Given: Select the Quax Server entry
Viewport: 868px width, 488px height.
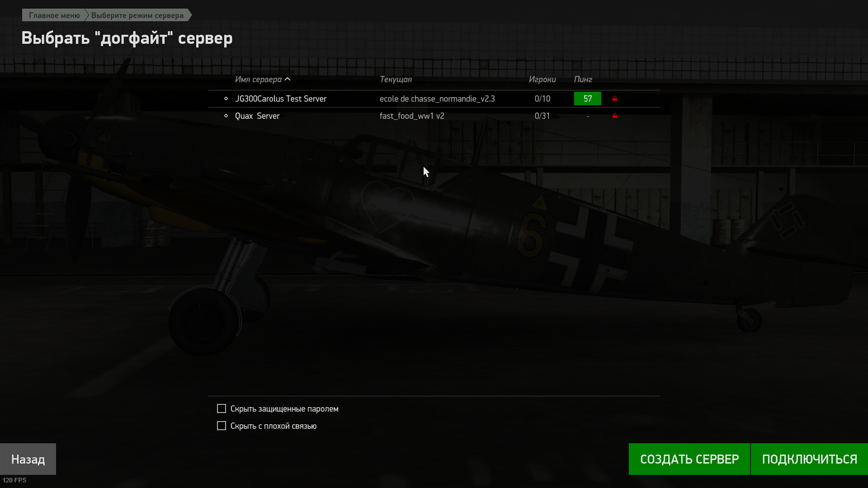Looking at the screenshot, I should pyautogui.click(x=434, y=116).
